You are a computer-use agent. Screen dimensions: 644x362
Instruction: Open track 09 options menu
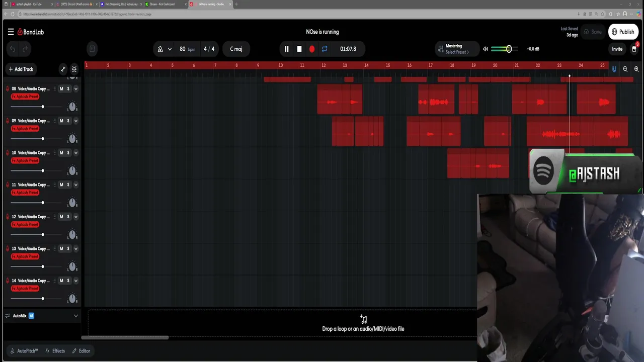pos(55,121)
